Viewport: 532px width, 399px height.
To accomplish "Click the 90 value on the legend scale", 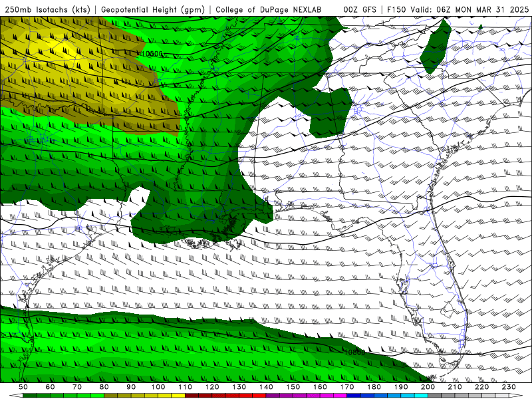I will pyautogui.click(x=131, y=387).
